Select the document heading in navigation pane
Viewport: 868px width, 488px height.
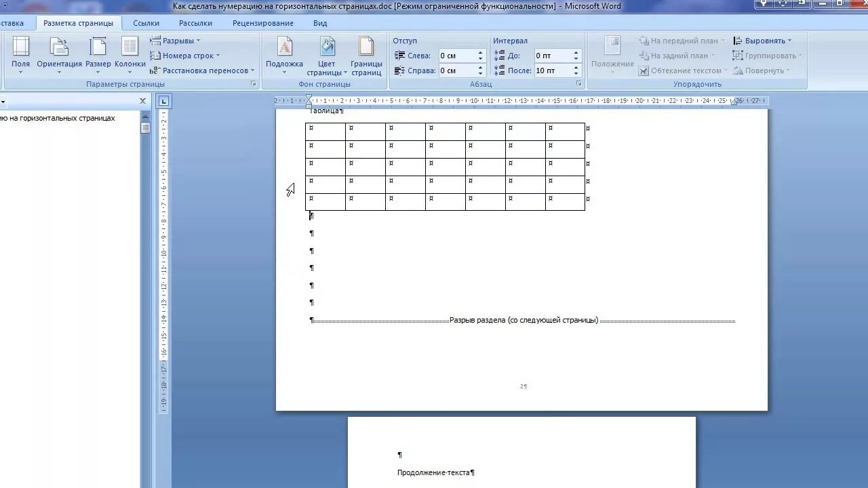58,118
